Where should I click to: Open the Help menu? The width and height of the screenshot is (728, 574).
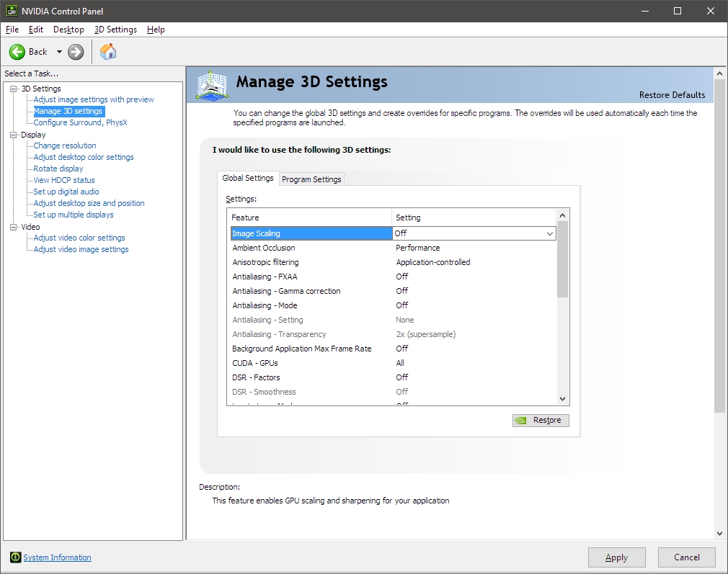(x=156, y=30)
